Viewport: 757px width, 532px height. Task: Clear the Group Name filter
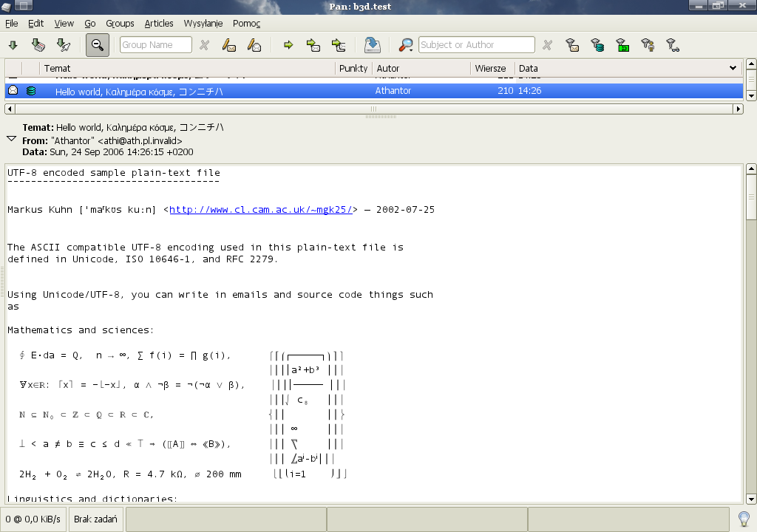pyautogui.click(x=205, y=45)
